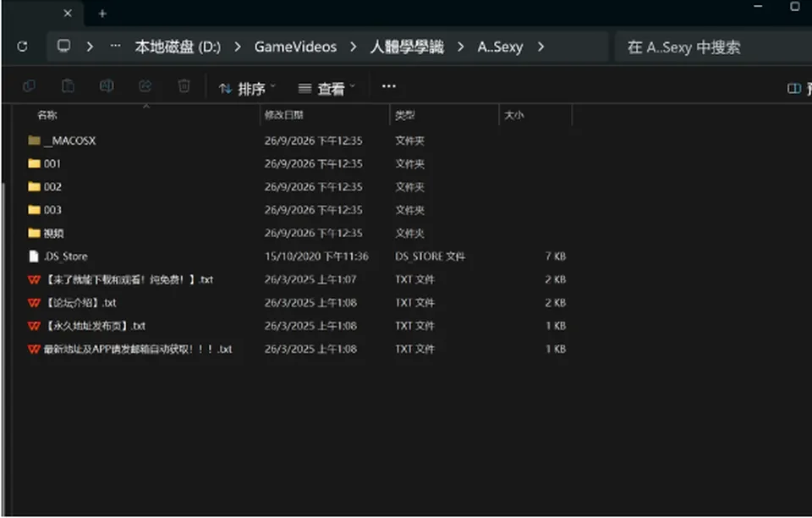This screenshot has height=518, width=812.
Task: Select the 001 folder icon
Action: pos(34,163)
